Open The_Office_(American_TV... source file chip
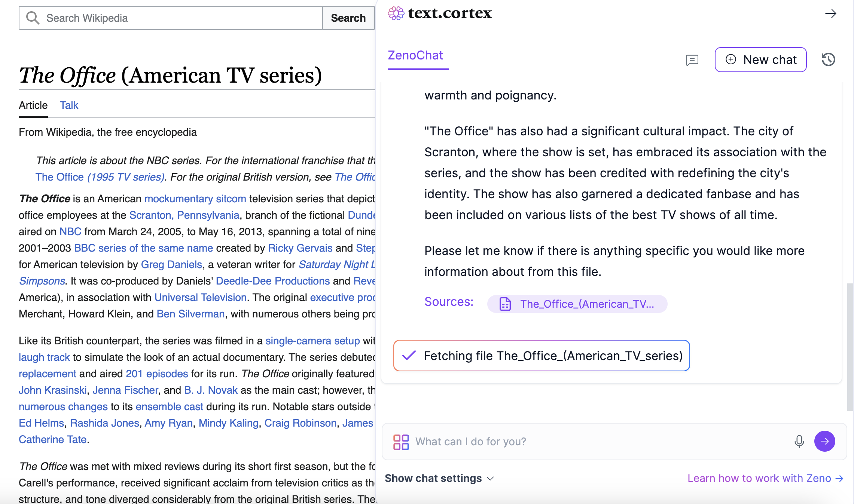 577,304
